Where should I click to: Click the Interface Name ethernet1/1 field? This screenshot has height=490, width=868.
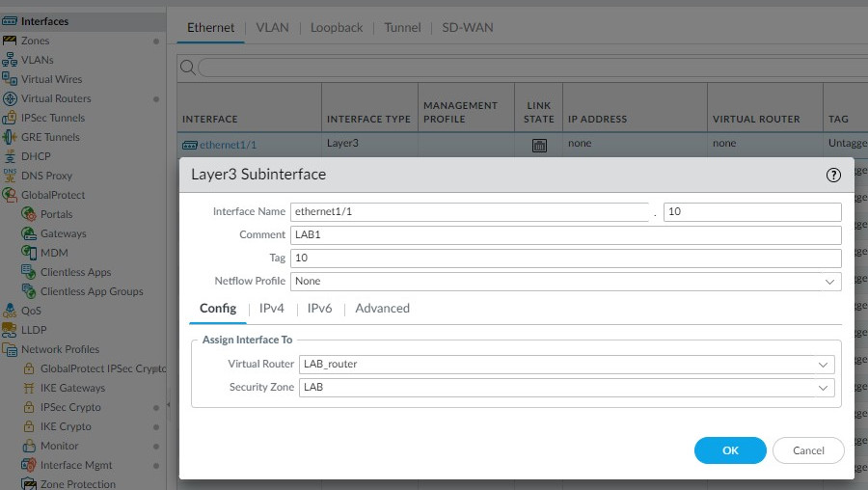[470, 211]
